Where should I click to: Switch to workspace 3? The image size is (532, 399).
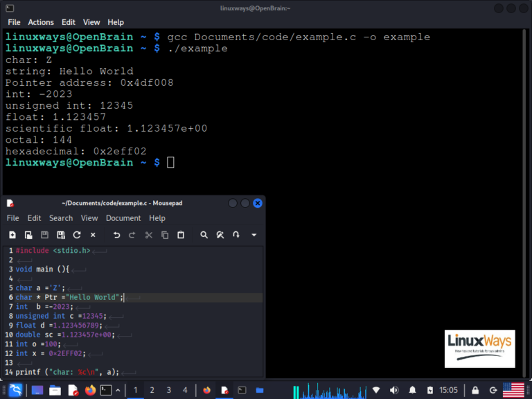[x=168, y=390]
